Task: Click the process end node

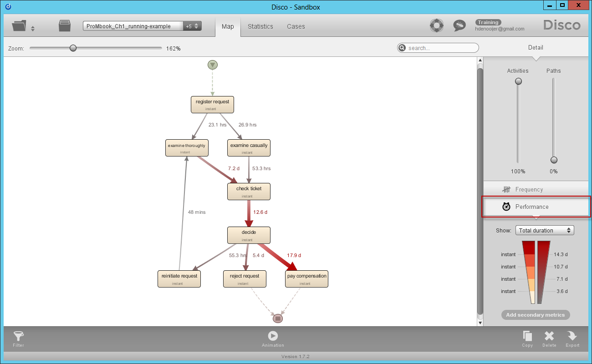Action: tap(278, 318)
